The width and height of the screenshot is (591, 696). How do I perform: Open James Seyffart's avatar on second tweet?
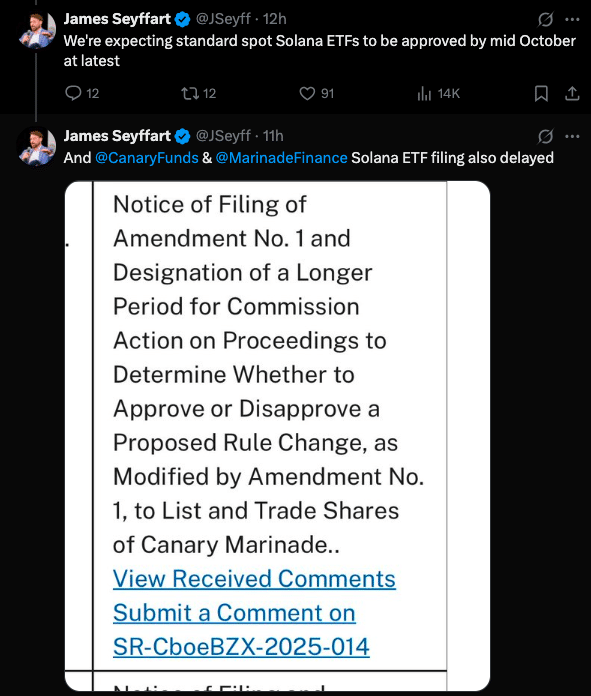(37, 146)
